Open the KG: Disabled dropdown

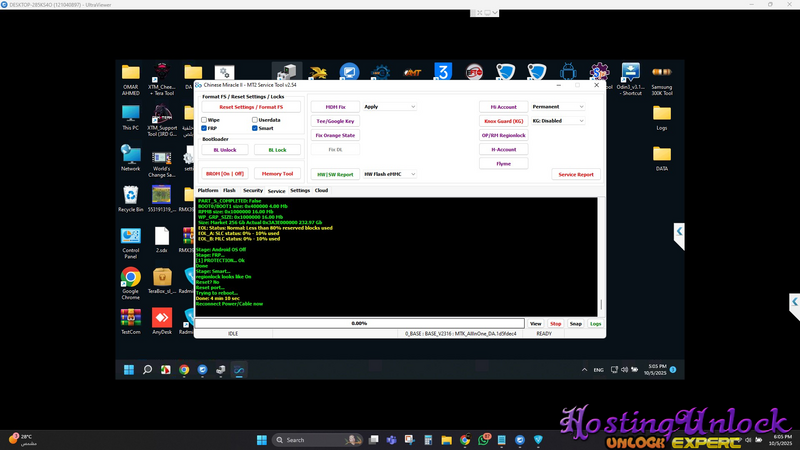tap(558, 121)
